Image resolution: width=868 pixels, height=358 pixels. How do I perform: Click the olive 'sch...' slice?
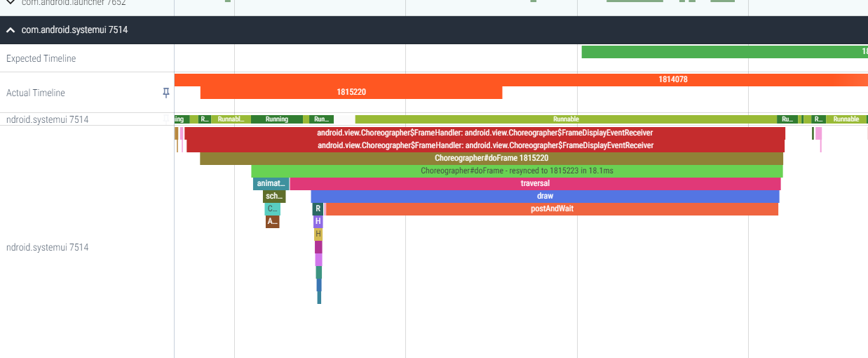tap(274, 196)
